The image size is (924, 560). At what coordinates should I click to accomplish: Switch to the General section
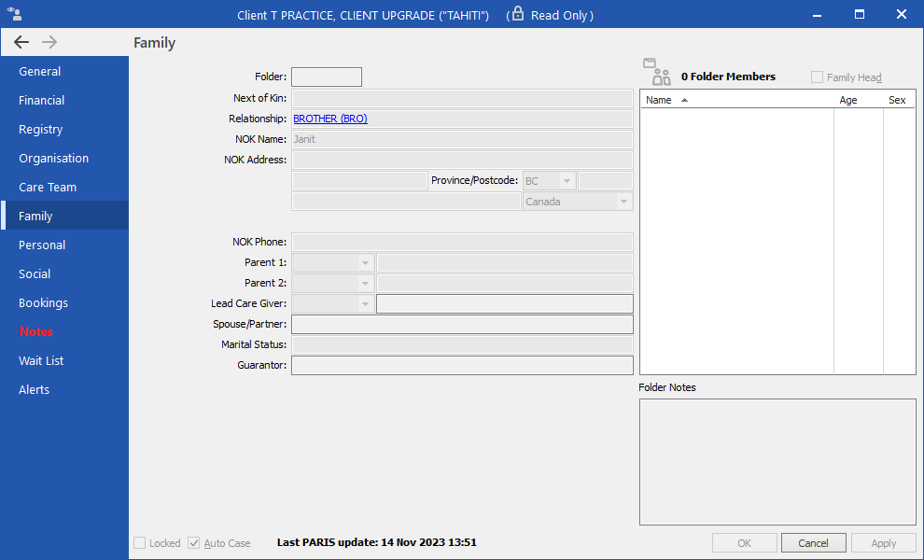tap(40, 71)
